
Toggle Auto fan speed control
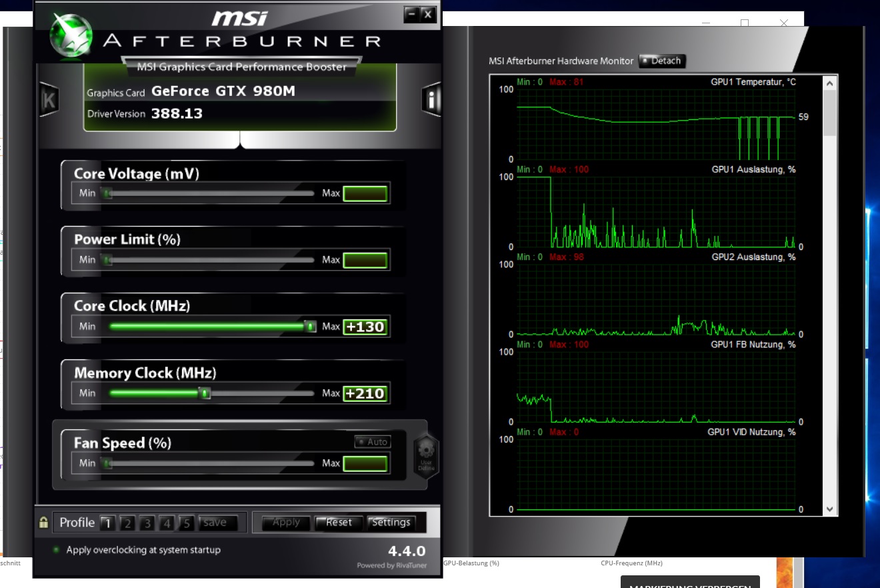pos(372,441)
